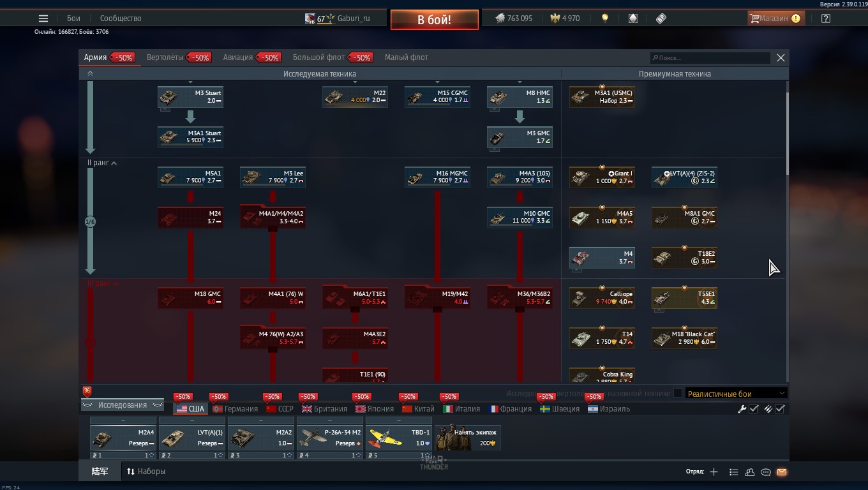This screenshot has width=868, height=490.
Task: Click the plus icon next to Отряд
Action: pyautogui.click(x=714, y=472)
